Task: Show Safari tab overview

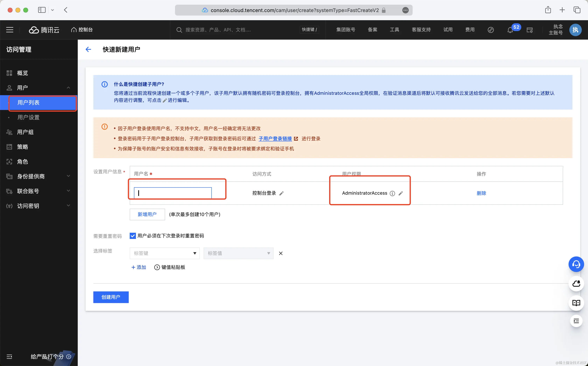Action: pos(577,10)
